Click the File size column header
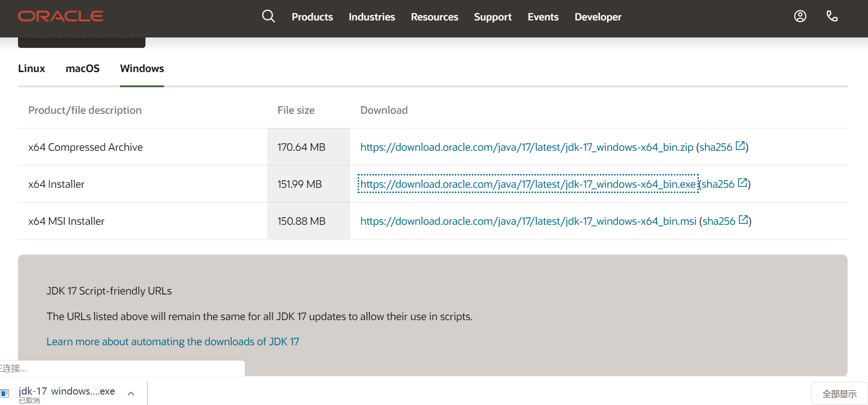 pyautogui.click(x=296, y=110)
